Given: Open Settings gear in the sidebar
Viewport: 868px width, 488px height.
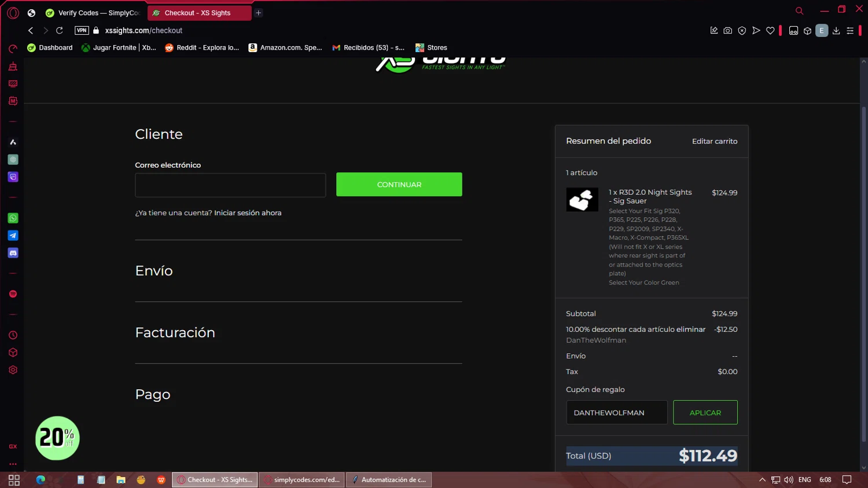Looking at the screenshot, I should coord(13,370).
